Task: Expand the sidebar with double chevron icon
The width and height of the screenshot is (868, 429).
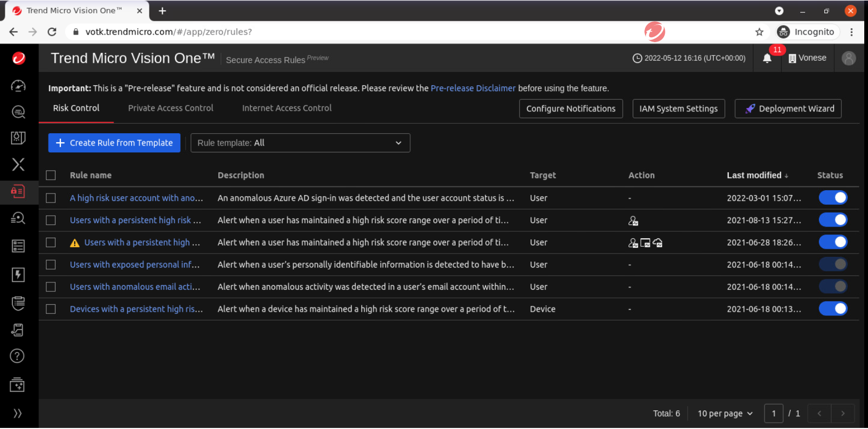Action: (x=18, y=413)
